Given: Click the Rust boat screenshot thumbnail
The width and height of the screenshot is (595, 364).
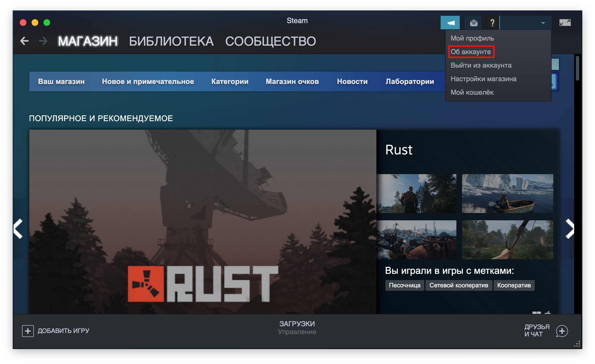Looking at the screenshot, I should coord(507,194).
